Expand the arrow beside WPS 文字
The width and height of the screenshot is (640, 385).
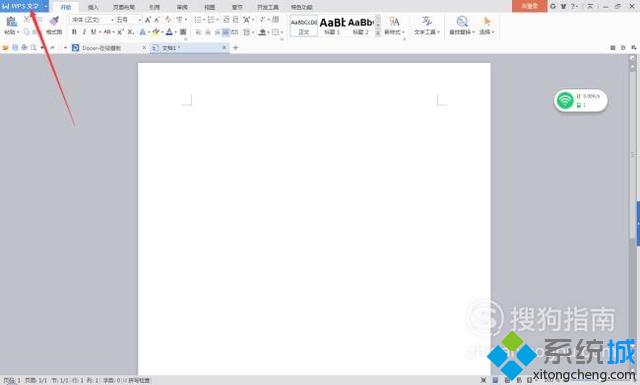[45, 7]
